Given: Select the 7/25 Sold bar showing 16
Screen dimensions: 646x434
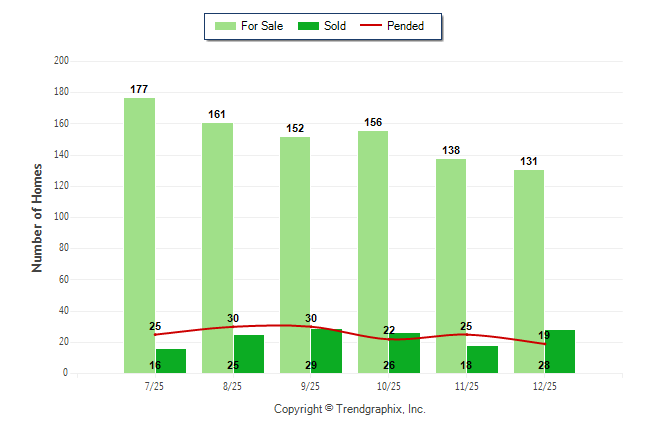Looking at the screenshot, I should (171, 361).
